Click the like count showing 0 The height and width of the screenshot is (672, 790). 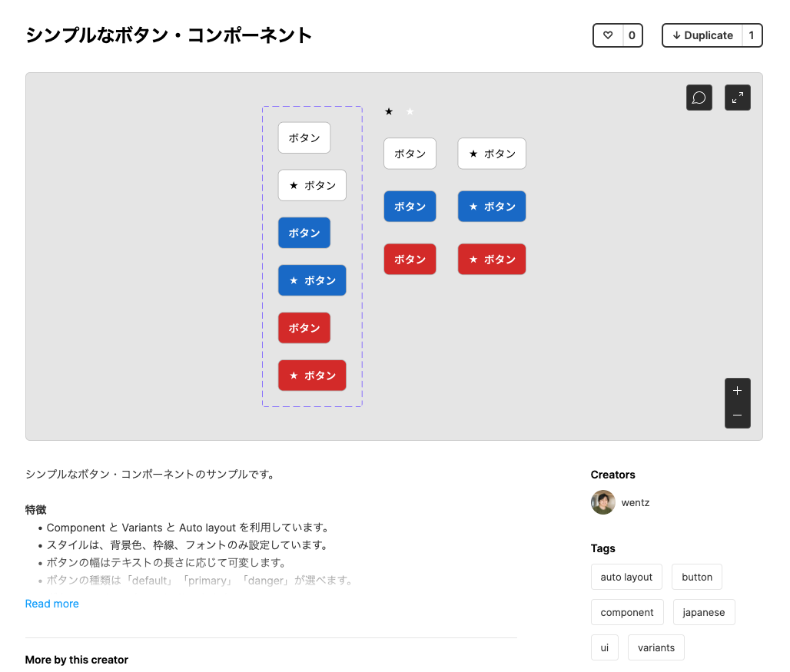(x=632, y=35)
